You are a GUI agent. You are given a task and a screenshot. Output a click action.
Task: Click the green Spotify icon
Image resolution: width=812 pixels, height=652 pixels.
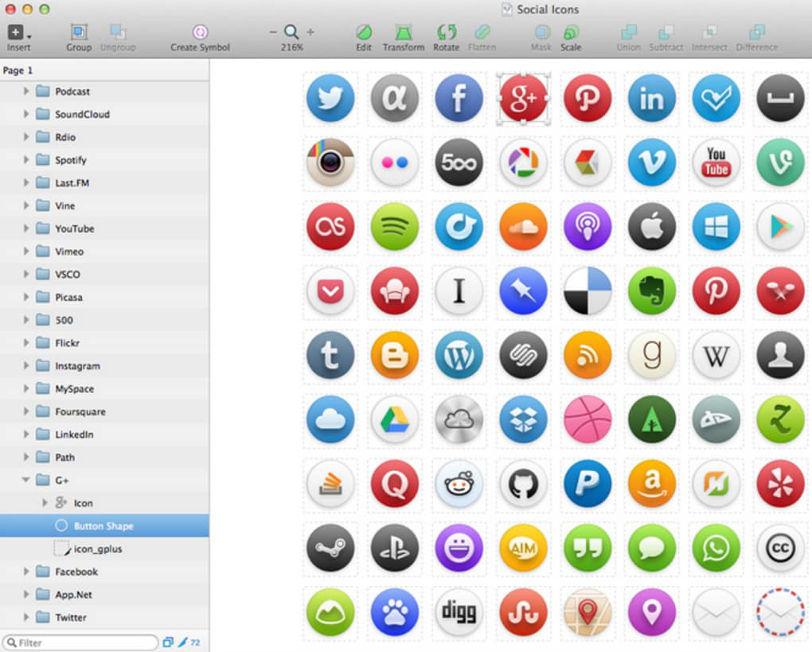tap(395, 226)
